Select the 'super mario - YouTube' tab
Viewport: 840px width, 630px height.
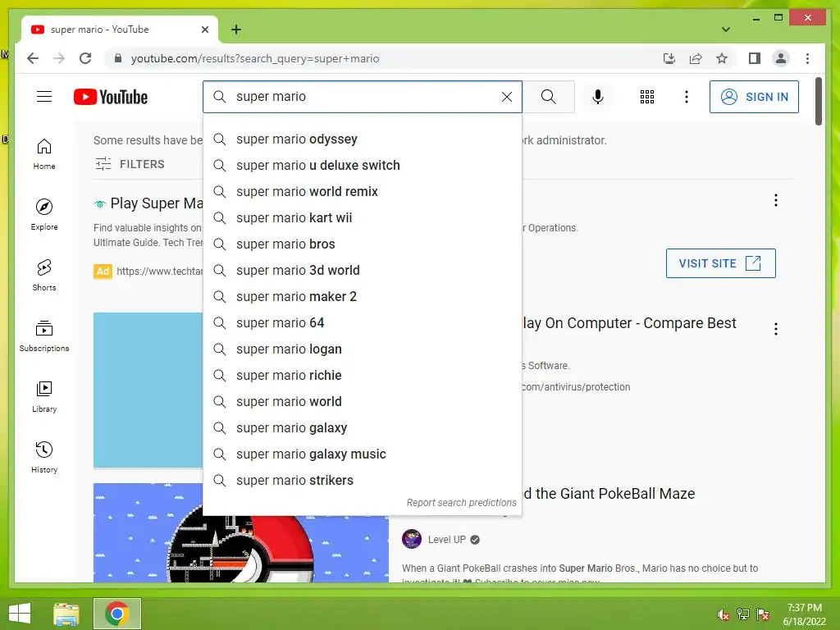coord(120,30)
